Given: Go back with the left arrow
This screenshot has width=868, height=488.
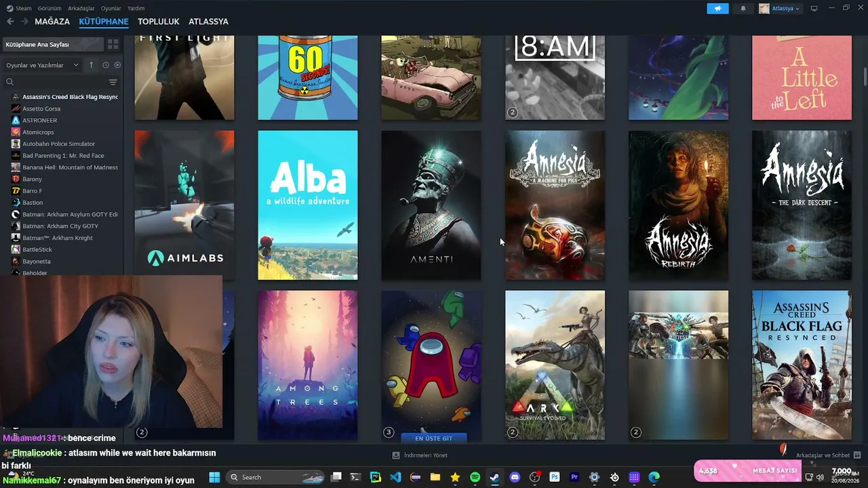Looking at the screenshot, I should click(x=10, y=22).
